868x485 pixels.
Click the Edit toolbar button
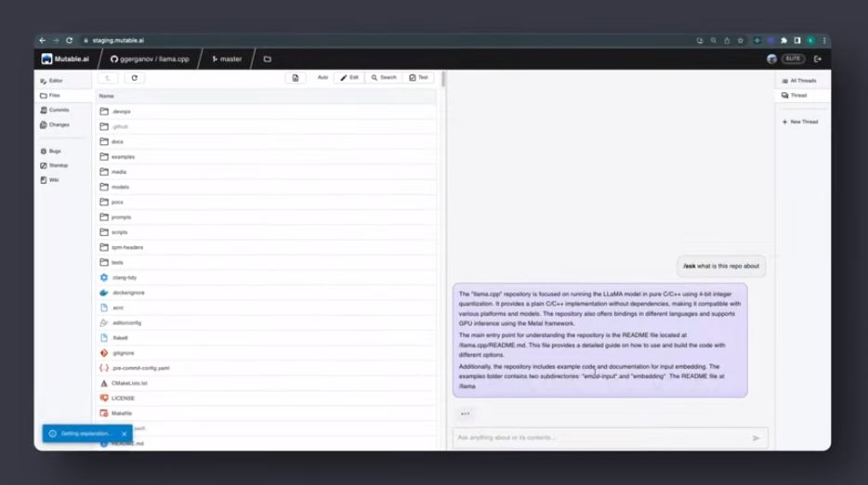tap(349, 77)
